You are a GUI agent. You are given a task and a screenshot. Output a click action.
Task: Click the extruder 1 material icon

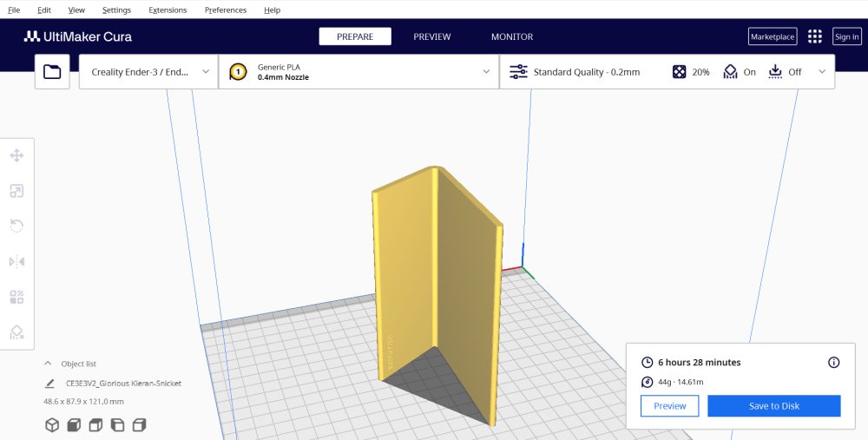coord(238,72)
